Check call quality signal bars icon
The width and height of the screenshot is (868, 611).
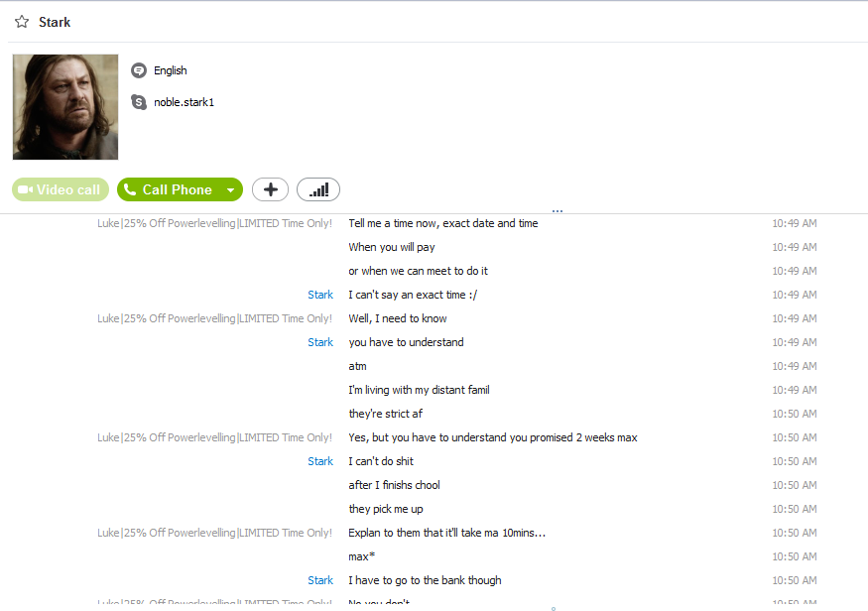pyautogui.click(x=318, y=189)
